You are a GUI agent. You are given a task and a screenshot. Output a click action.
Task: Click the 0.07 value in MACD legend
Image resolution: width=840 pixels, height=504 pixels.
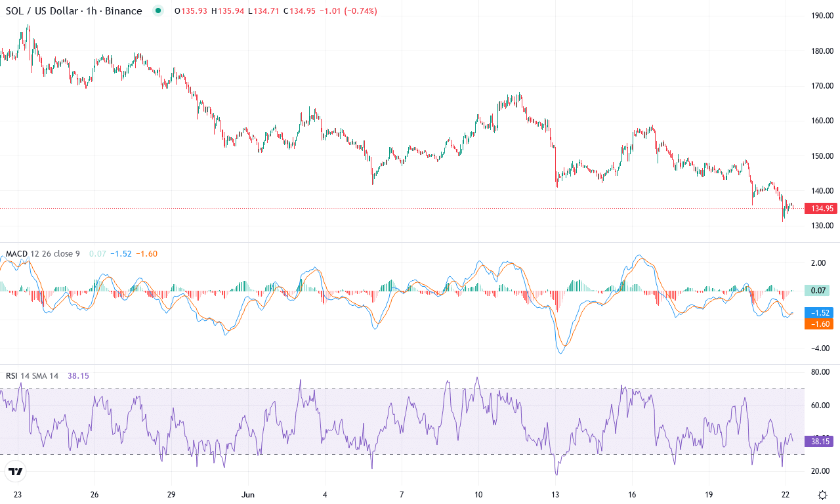97,254
